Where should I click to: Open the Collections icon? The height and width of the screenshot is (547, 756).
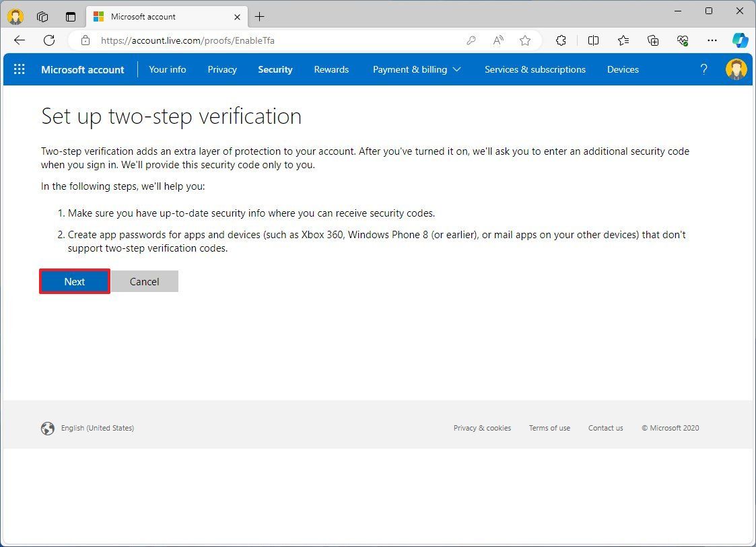point(652,40)
